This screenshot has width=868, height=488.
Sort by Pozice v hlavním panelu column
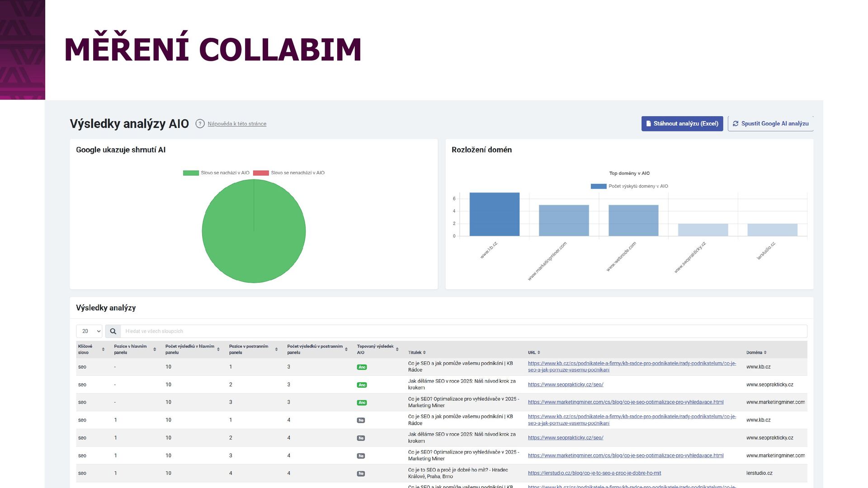click(x=155, y=349)
